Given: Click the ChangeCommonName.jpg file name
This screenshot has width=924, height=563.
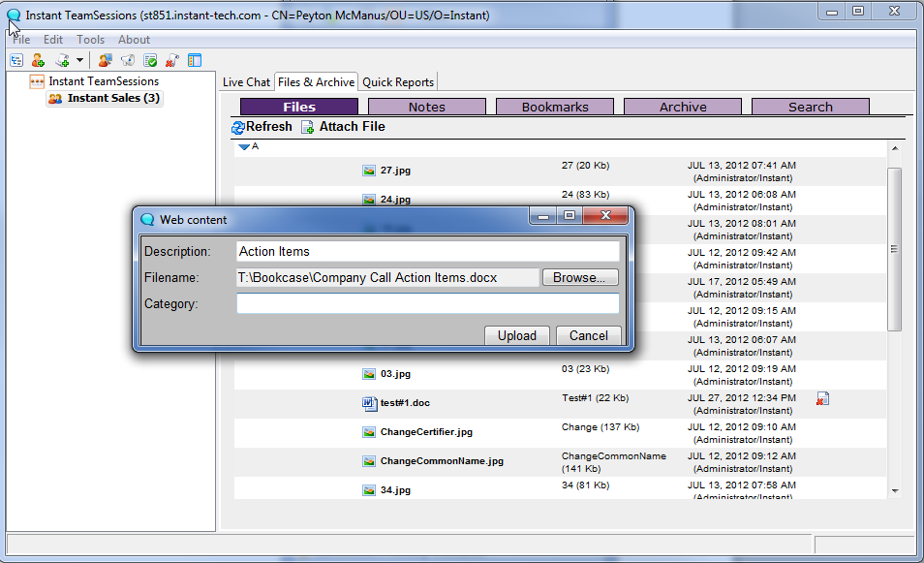Looking at the screenshot, I should point(442,461).
